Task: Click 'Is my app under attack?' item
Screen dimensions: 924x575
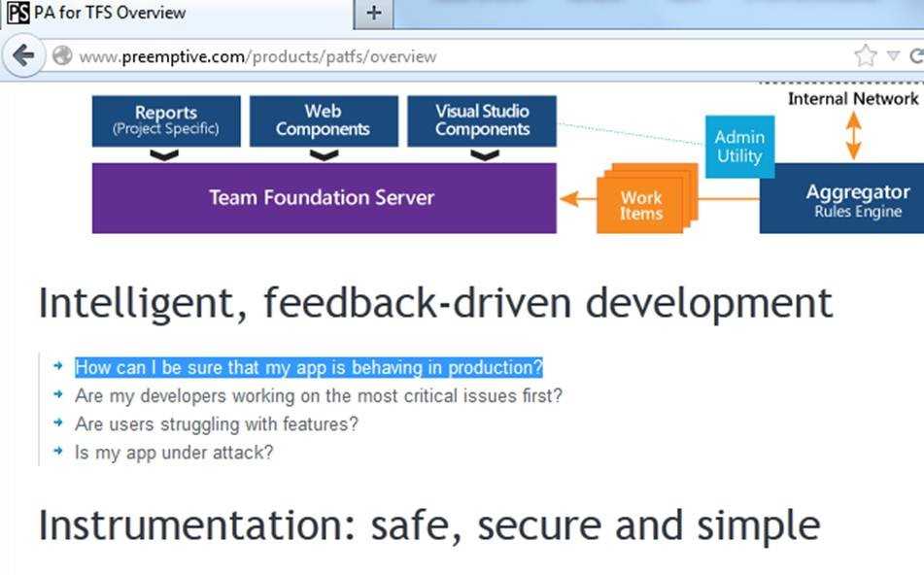Action: pyautogui.click(x=174, y=453)
